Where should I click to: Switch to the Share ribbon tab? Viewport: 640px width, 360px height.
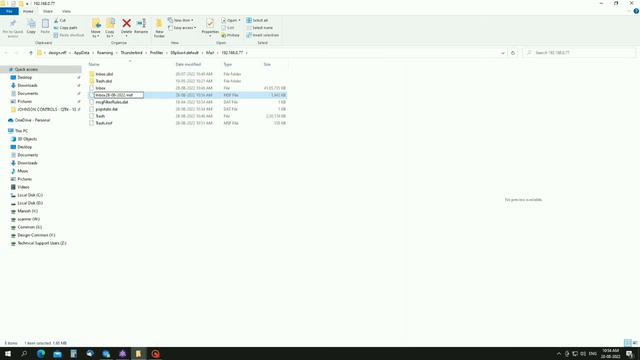pyautogui.click(x=48, y=11)
